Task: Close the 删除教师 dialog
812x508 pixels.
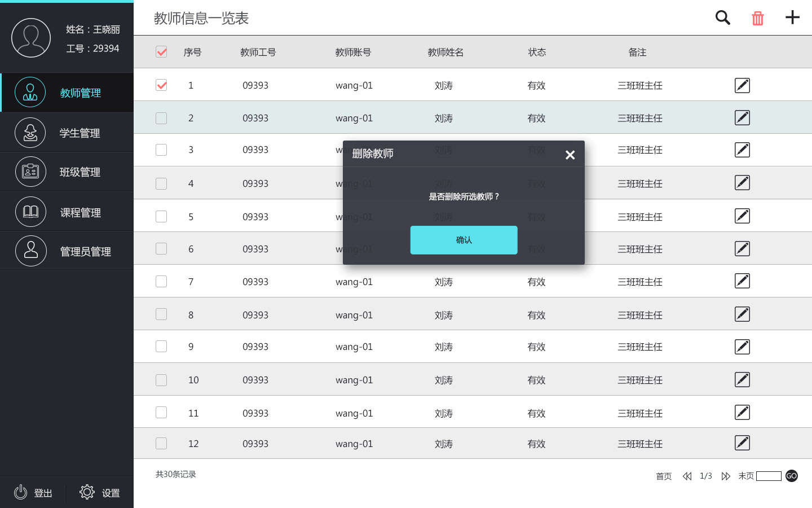Action: 570,155
